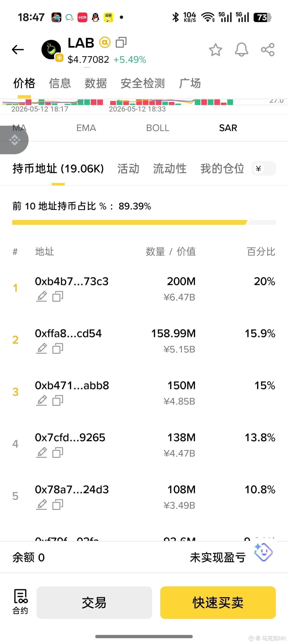Viewport: 288px width, 644px height.
Task: Open the 合约 contracts icon
Action: [20, 601]
